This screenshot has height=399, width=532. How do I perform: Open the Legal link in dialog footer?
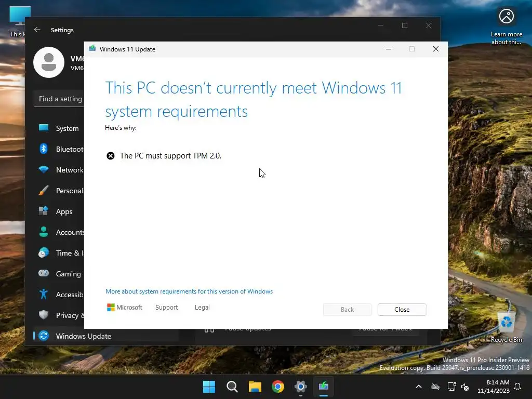[x=202, y=308]
